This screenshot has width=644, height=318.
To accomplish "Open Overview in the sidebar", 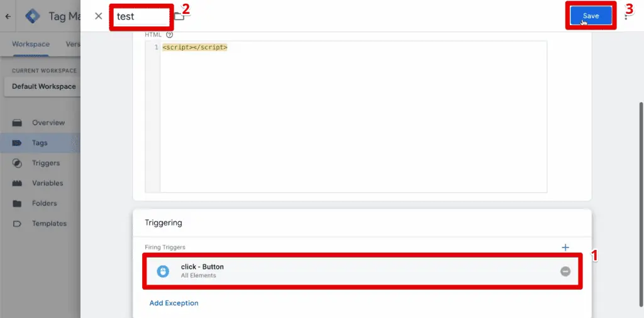I will point(48,123).
